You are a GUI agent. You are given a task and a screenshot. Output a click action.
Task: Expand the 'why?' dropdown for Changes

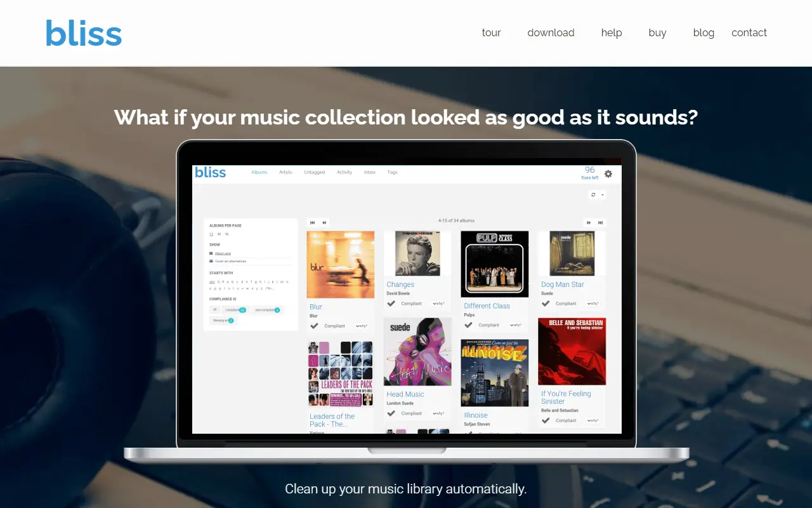438,304
